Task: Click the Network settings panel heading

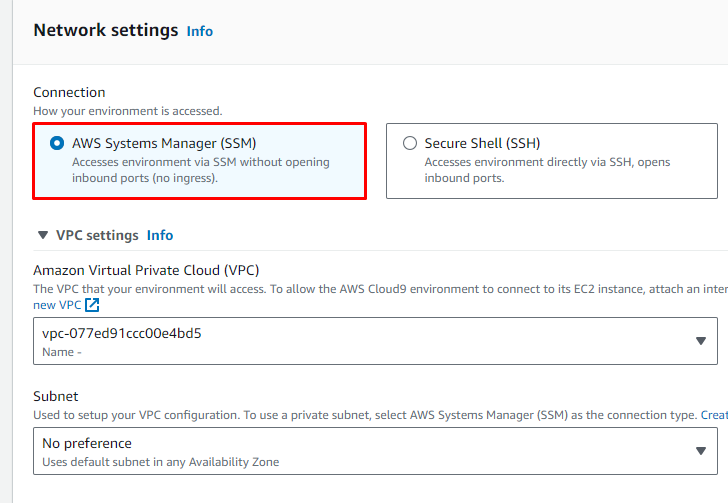Action: point(105,30)
